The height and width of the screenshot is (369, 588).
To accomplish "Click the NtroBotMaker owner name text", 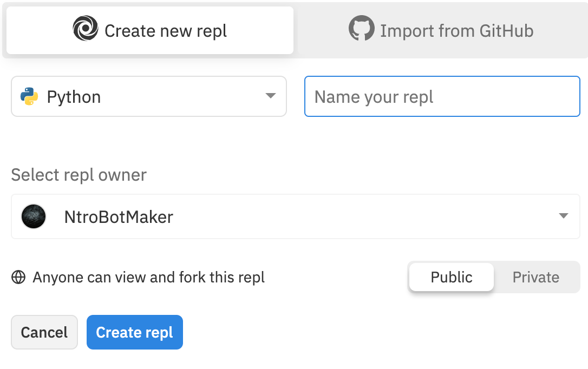I will (x=119, y=217).
